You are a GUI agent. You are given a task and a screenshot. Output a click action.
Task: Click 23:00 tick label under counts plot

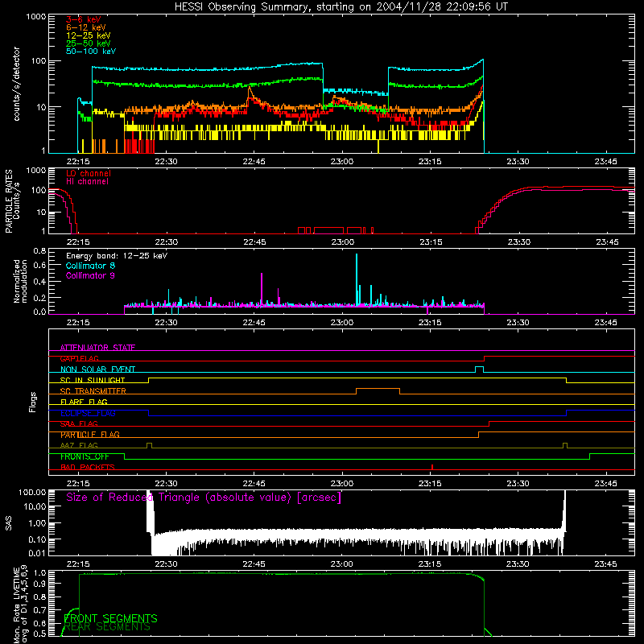point(341,162)
